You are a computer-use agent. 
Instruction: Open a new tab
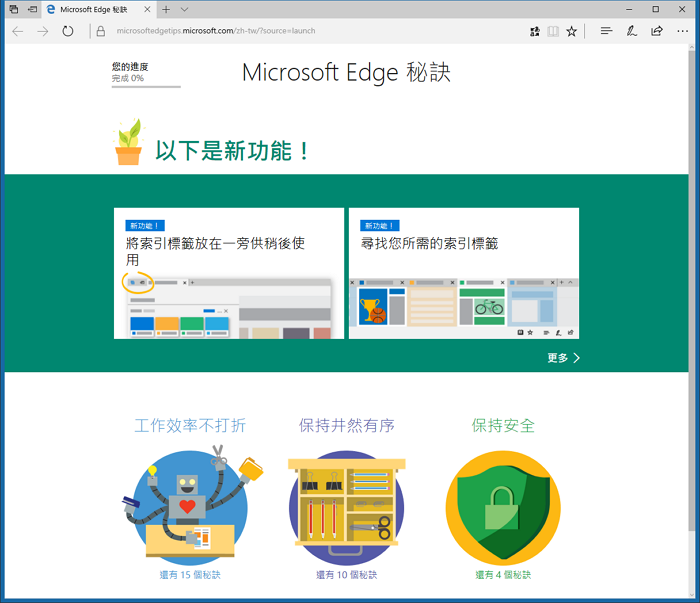pyautogui.click(x=166, y=9)
